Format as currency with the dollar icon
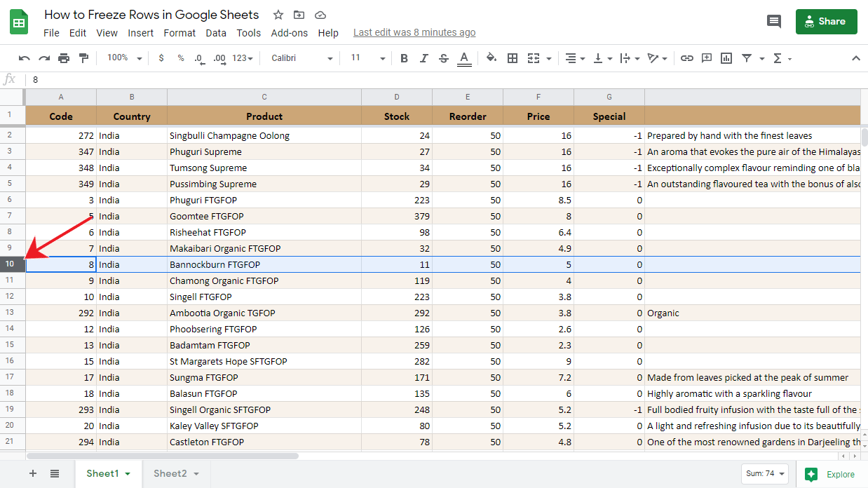The height and width of the screenshot is (488, 868). point(161,58)
